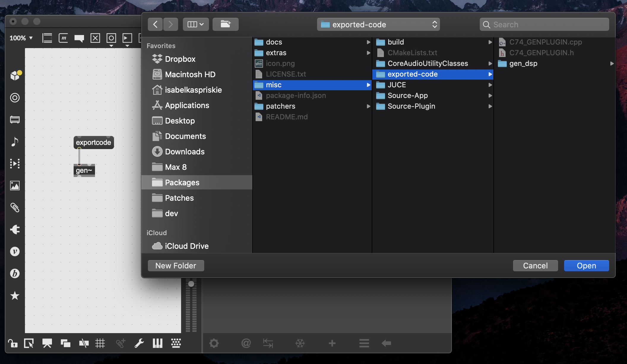Click the New Folder button
Viewport: 627px width, 364px height.
pos(176,266)
